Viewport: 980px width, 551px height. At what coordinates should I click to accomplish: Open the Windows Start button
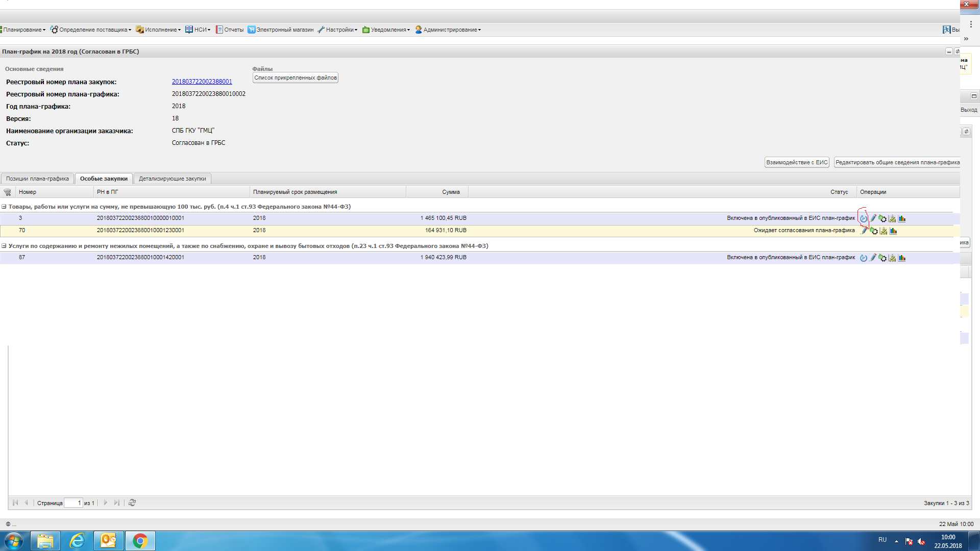(14, 541)
